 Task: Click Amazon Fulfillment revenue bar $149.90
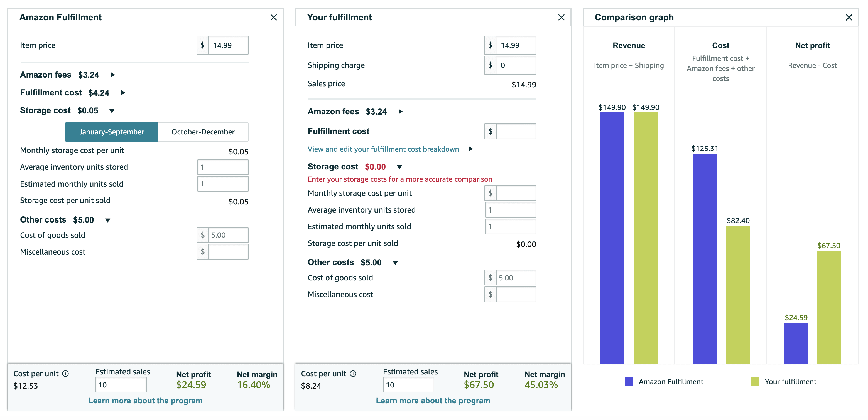point(612,238)
